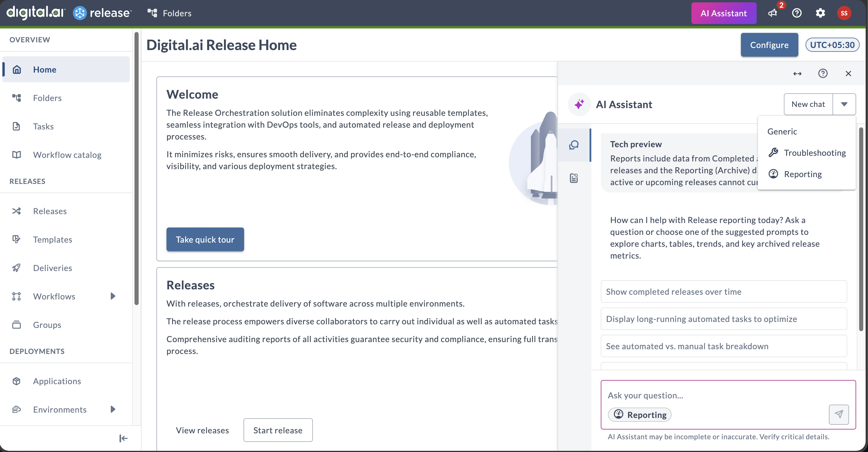Image resolution: width=868 pixels, height=452 pixels.
Task: Open Applications in the sidebar
Action: click(66, 381)
